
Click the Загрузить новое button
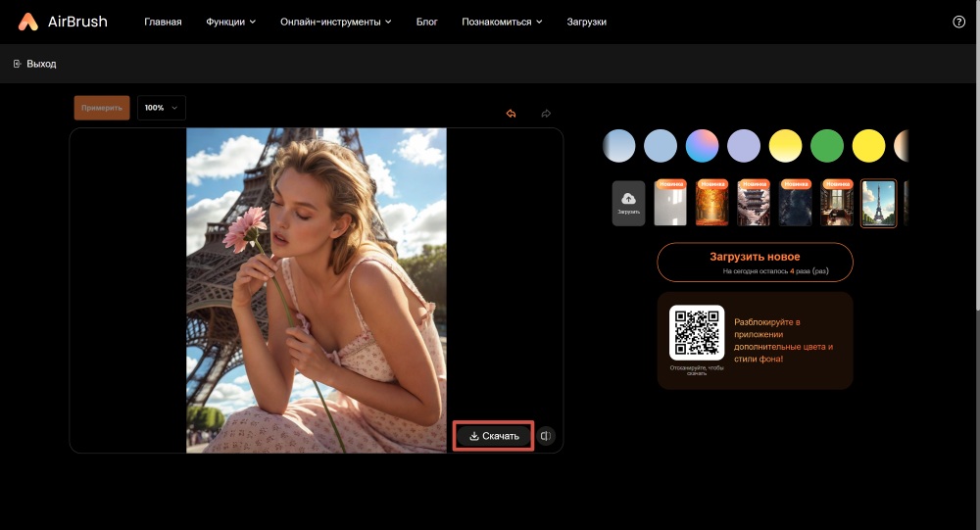coord(755,263)
